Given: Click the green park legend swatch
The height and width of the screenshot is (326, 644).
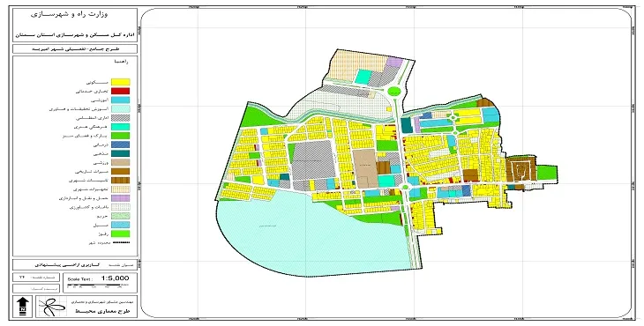Looking at the screenshot, I should coord(120,136).
